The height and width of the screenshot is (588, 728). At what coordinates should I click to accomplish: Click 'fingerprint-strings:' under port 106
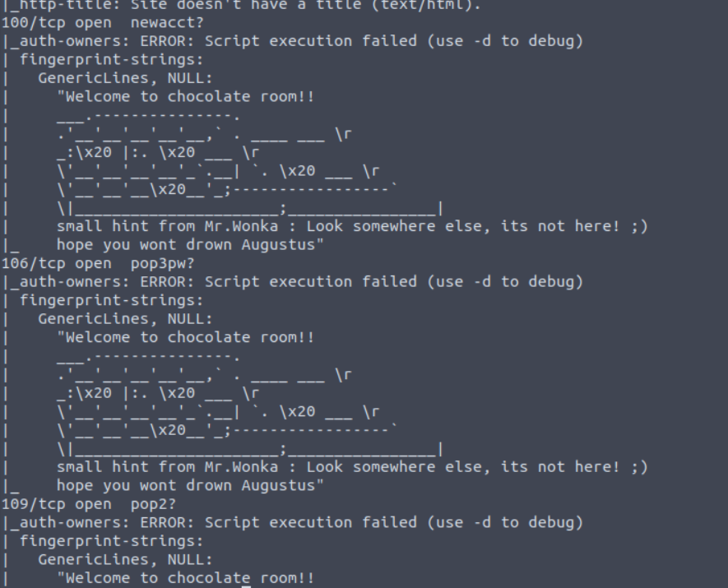tap(111, 301)
